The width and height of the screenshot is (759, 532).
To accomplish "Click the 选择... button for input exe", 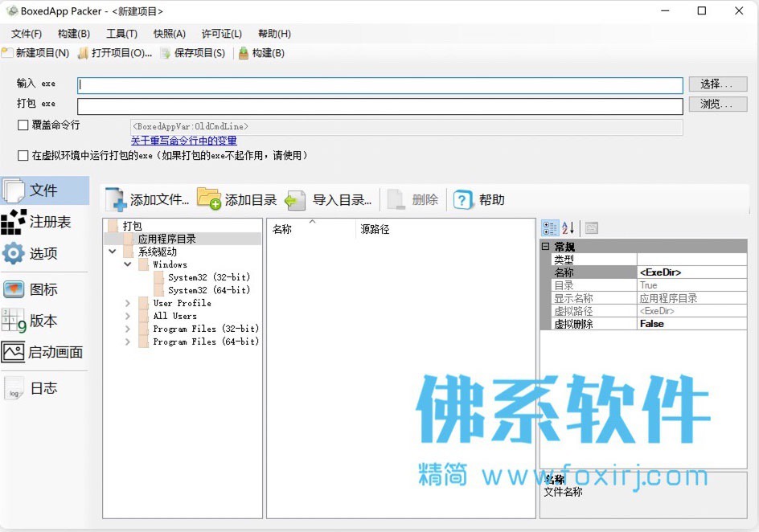I will [x=718, y=84].
